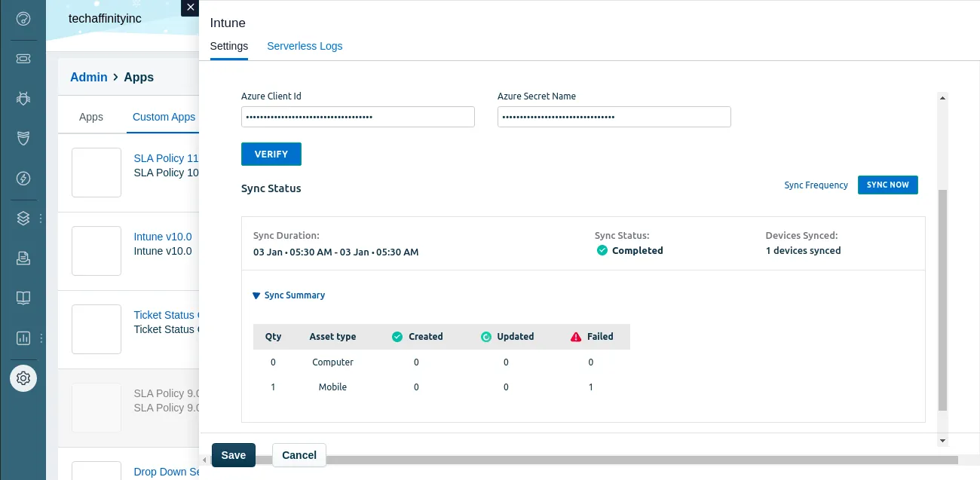Open the open-book Solutions icon
The image size is (980, 480).
23,298
